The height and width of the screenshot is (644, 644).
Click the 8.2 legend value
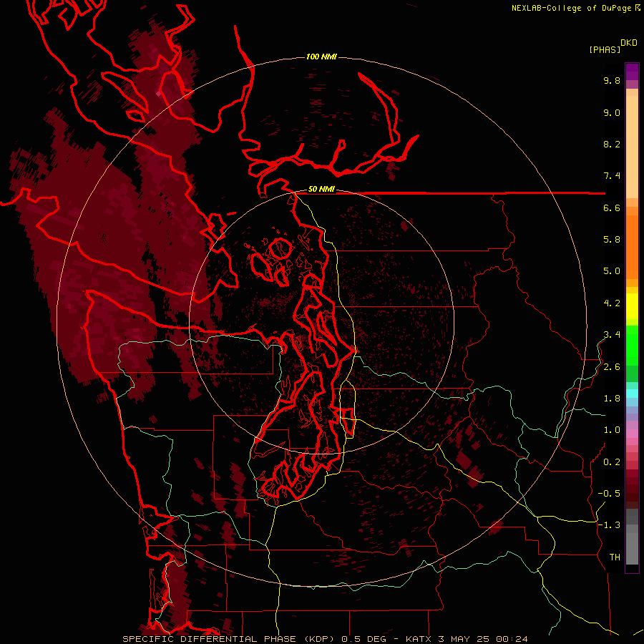pos(612,145)
